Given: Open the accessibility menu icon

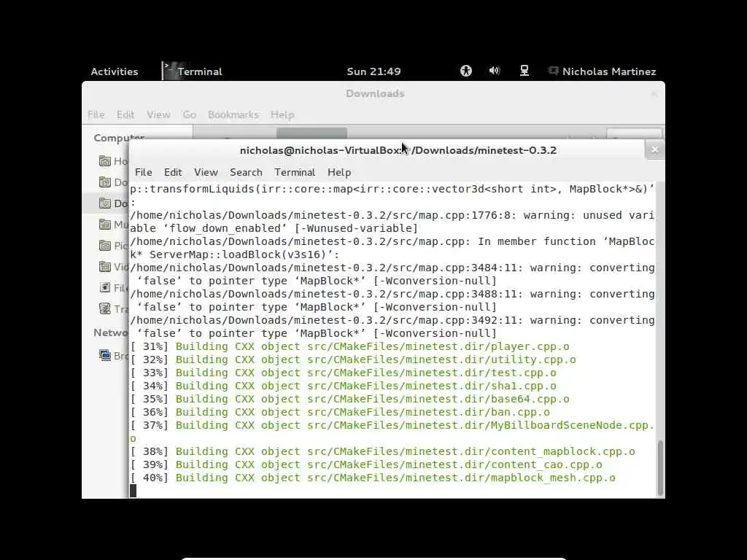Looking at the screenshot, I should click(466, 71).
